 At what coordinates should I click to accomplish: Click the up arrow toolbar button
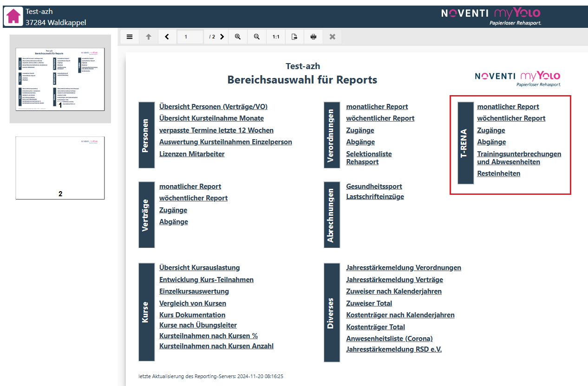[x=149, y=37]
